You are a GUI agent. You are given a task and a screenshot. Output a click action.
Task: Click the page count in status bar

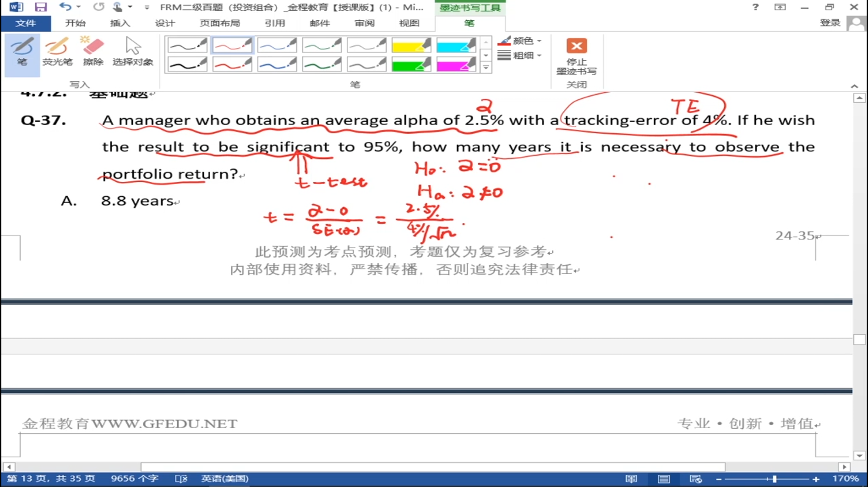click(x=51, y=478)
